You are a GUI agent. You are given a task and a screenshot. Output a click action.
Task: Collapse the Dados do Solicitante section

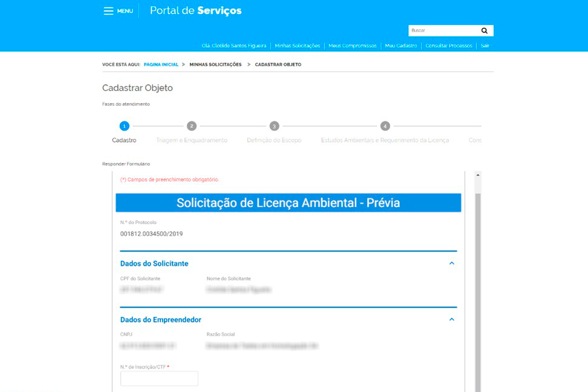(x=452, y=263)
